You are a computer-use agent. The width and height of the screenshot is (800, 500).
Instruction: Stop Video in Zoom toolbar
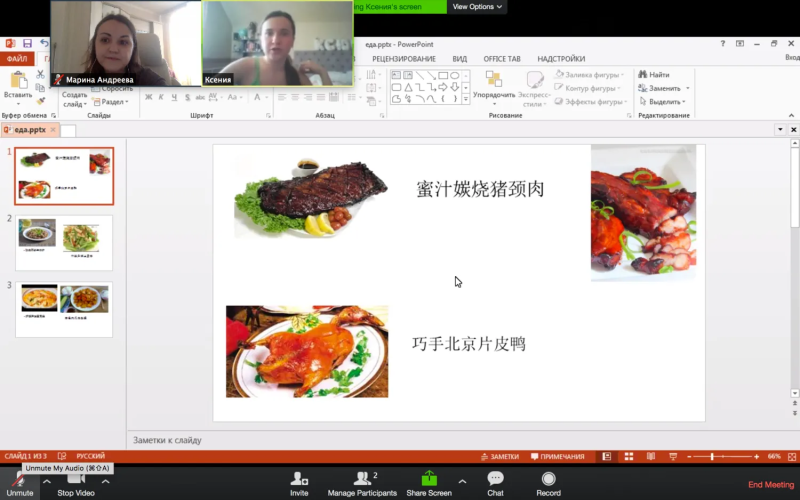(x=76, y=484)
